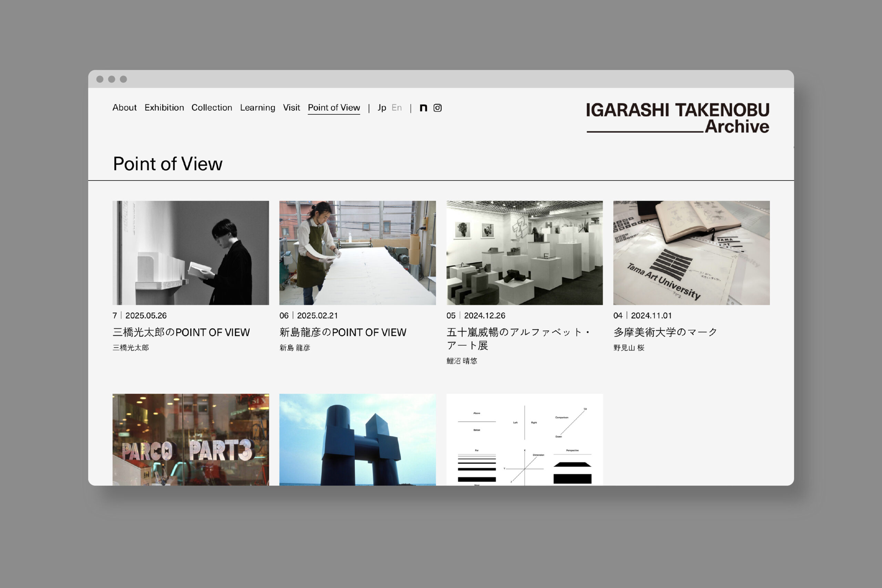This screenshot has width=882, height=588.
Task: Switch language to Jp
Action: [x=382, y=108]
